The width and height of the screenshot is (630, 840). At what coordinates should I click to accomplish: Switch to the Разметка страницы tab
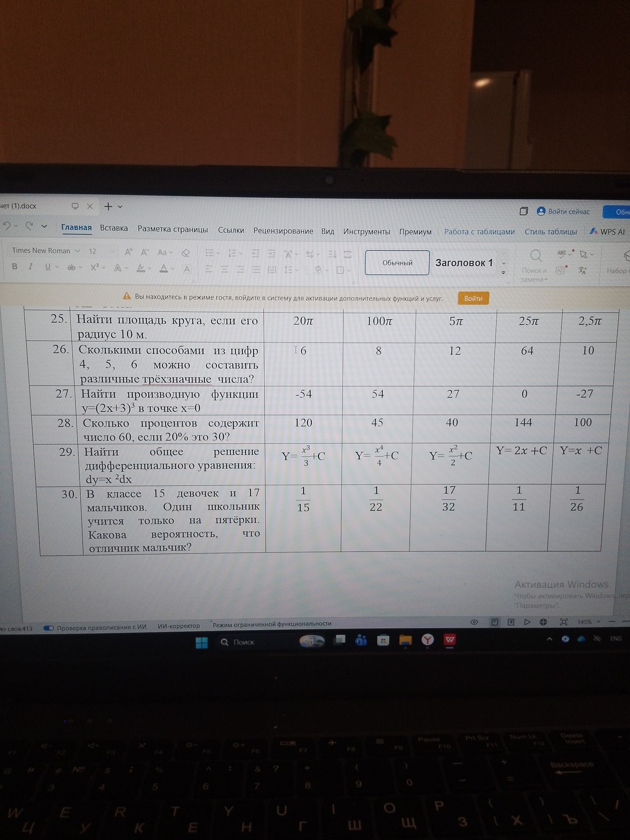pos(173,229)
